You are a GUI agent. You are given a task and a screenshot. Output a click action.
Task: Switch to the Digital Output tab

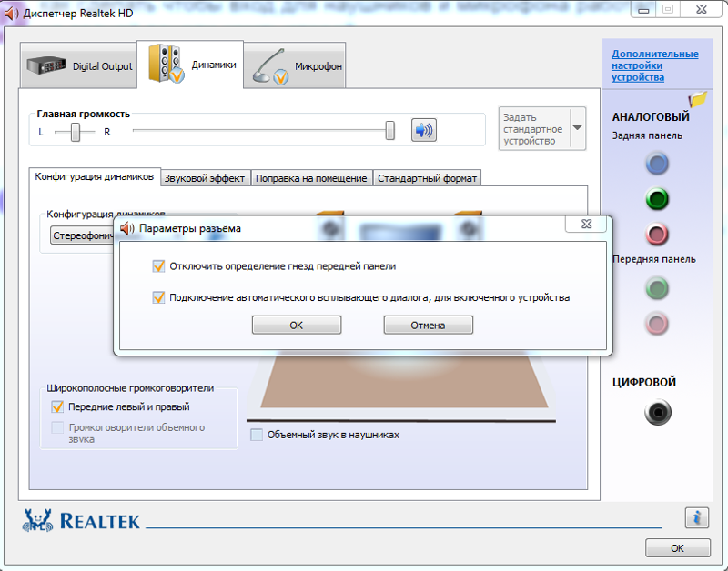(x=79, y=65)
